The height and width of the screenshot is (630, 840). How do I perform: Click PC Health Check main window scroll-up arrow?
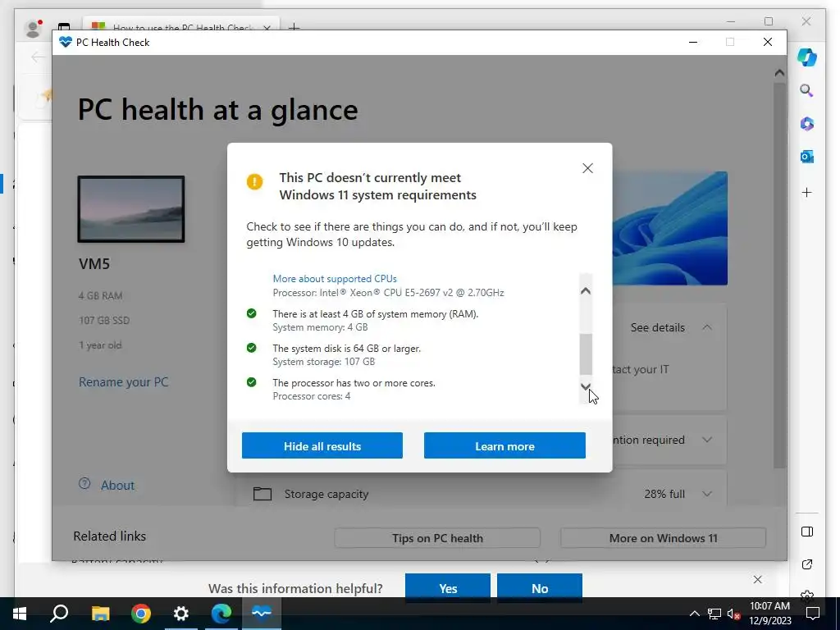tap(779, 73)
